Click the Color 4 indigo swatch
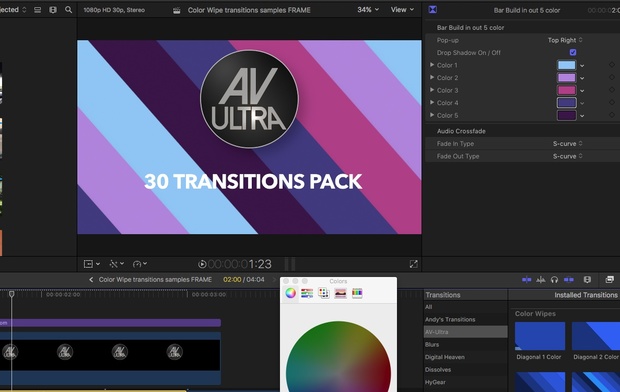620x392 pixels. pos(567,103)
